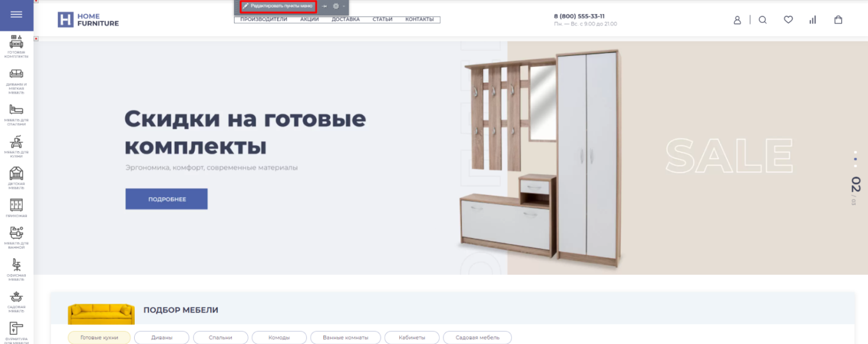This screenshot has height=344, width=868.
Task: Click the yellow sofa image
Action: coord(101,314)
